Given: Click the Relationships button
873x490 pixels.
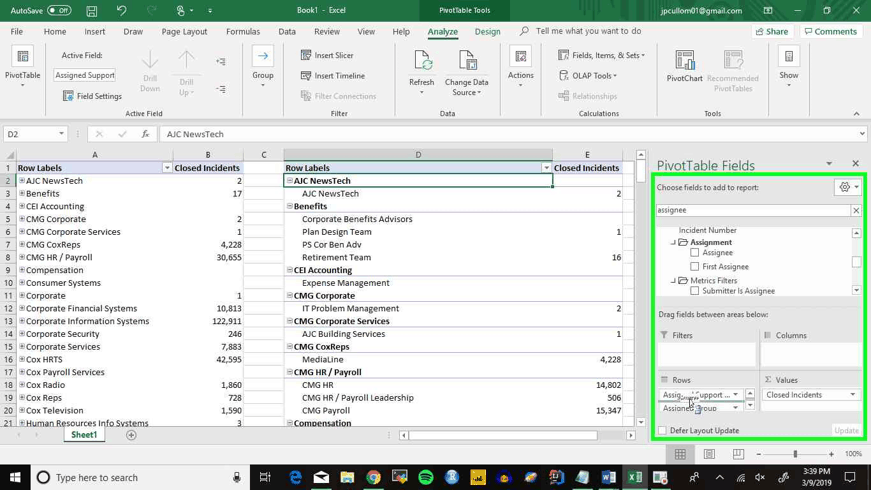Looking at the screenshot, I should coord(588,96).
